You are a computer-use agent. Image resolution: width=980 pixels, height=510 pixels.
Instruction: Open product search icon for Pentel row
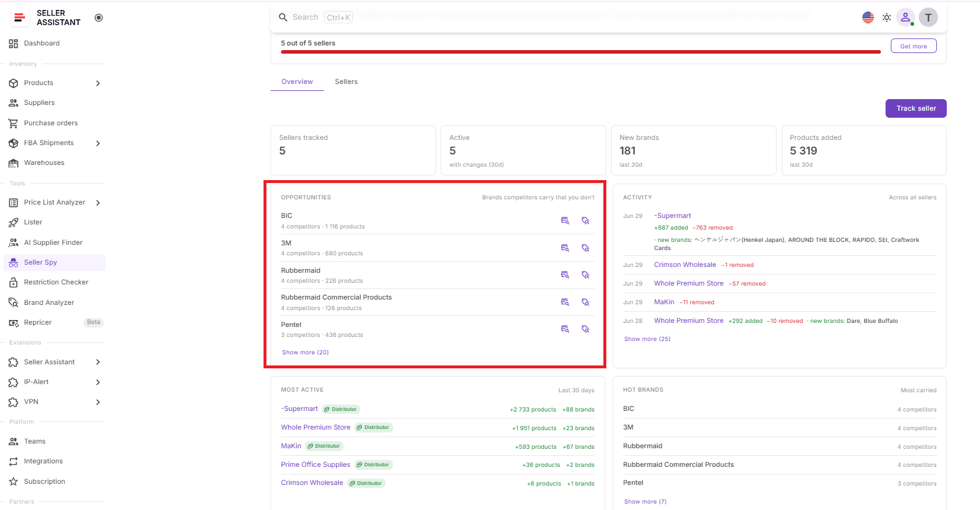click(565, 329)
